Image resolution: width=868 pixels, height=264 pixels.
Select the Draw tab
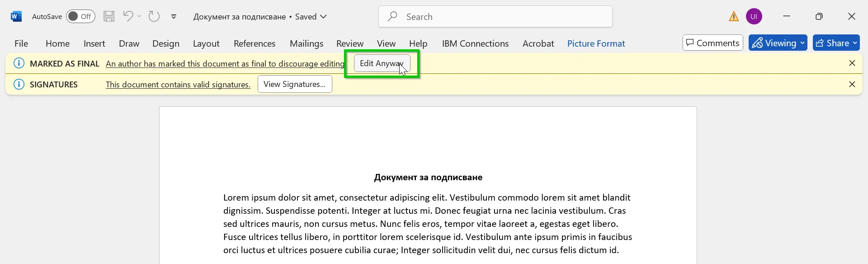(129, 43)
